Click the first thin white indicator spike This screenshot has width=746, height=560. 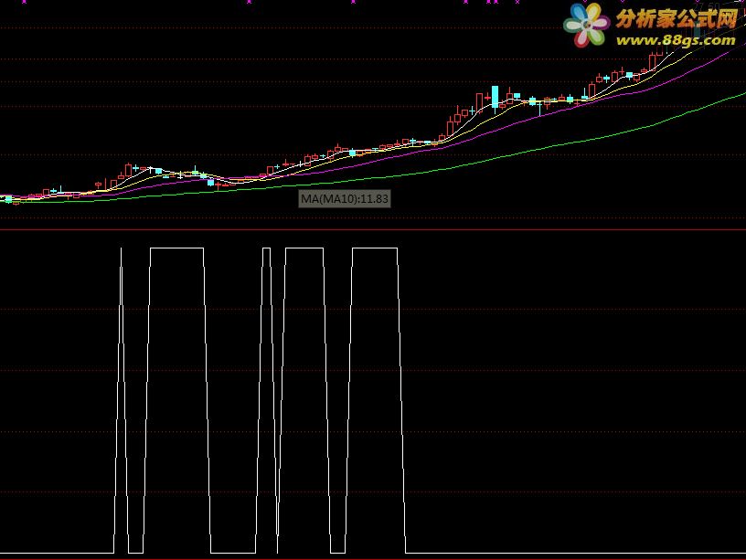(x=121, y=399)
